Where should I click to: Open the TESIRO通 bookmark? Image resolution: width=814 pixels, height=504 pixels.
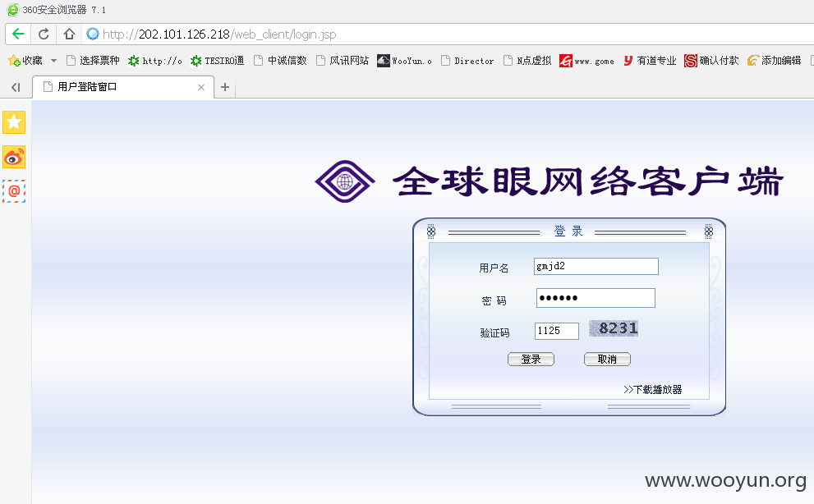217,61
